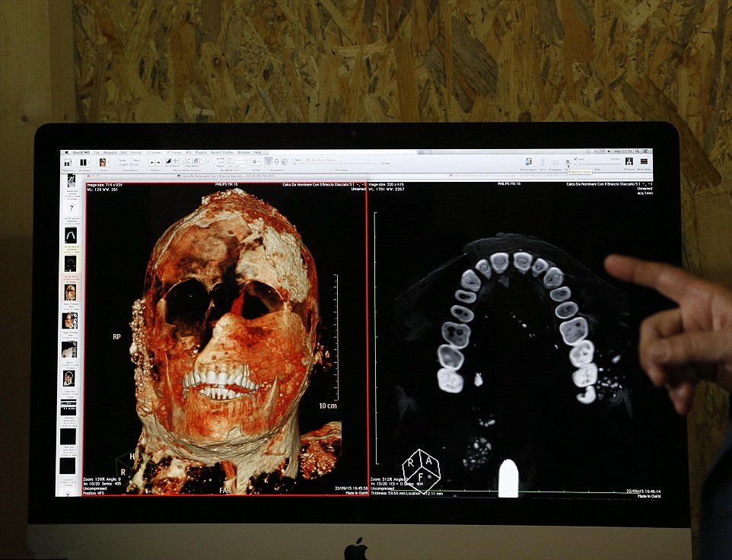Screen dimensions: 732x560
Task: Select the 3D VR Volto skull thumbnail
Action: click(69, 292)
